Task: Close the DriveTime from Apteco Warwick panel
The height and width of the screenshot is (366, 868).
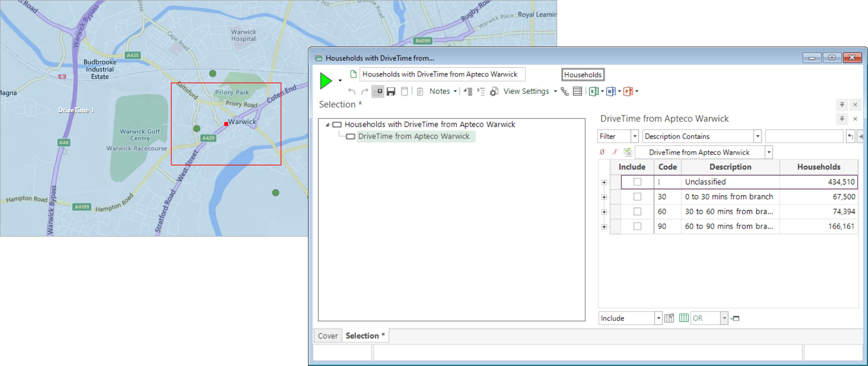Action: pos(855,119)
